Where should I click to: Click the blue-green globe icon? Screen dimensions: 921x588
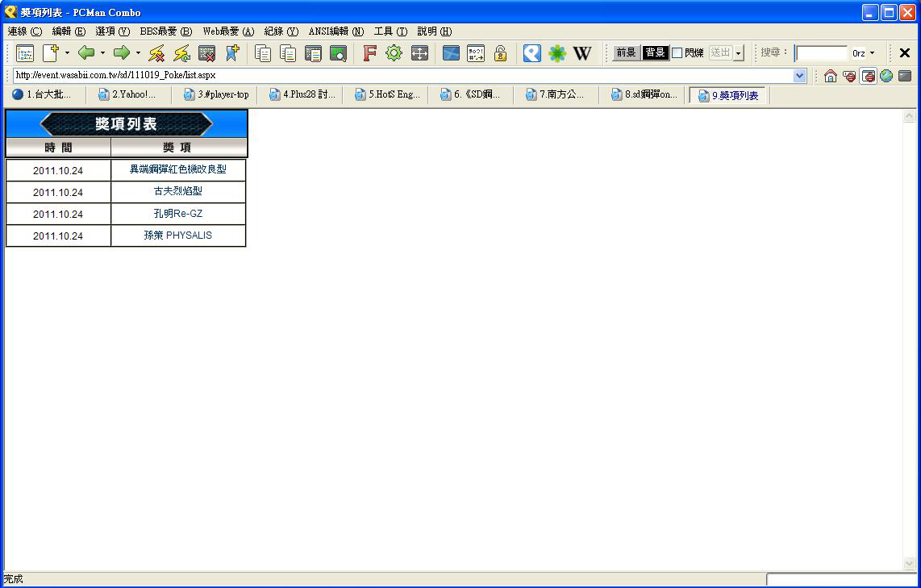[886, 76]
